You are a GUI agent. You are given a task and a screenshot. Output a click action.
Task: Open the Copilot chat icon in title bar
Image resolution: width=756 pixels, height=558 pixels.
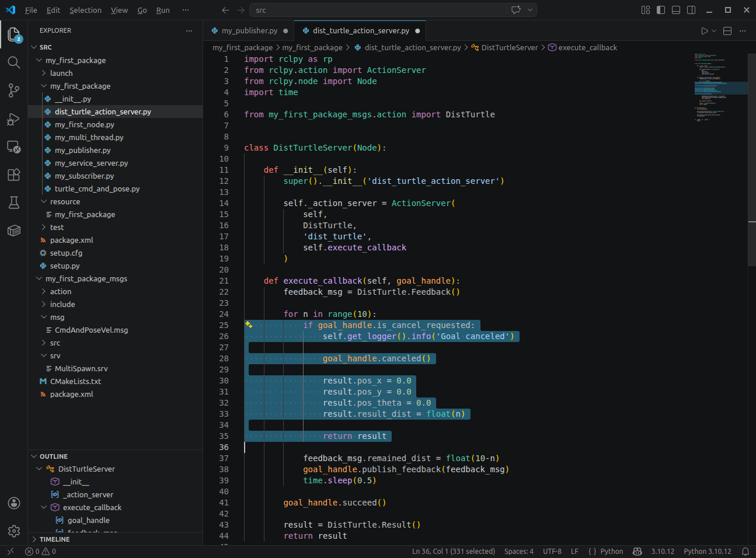pyautogui.click(x=516, y=10)
